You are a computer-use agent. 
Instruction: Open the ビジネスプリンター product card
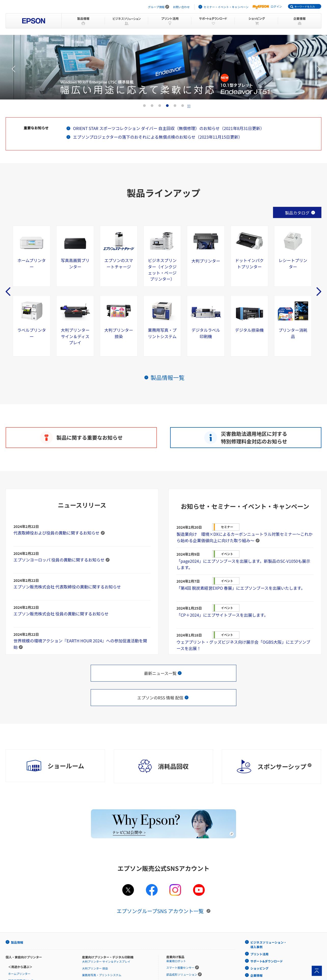(x=162, y=256)
